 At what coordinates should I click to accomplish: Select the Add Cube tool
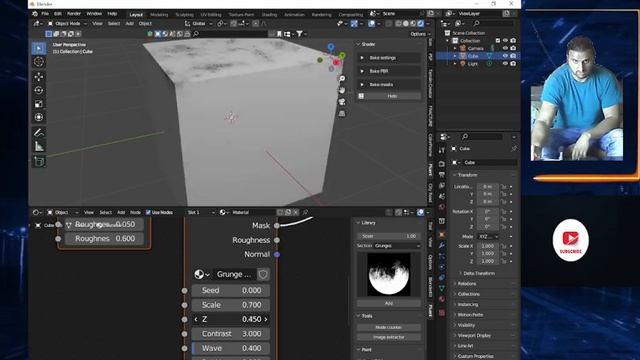(x=39, y=161)
